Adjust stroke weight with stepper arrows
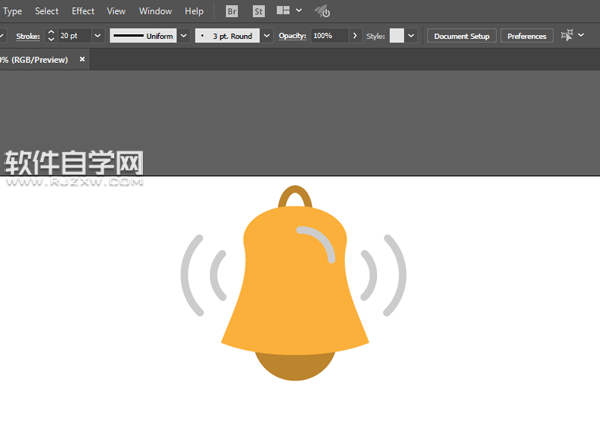Viewport: 600px width, 435px height. point(51,36)
